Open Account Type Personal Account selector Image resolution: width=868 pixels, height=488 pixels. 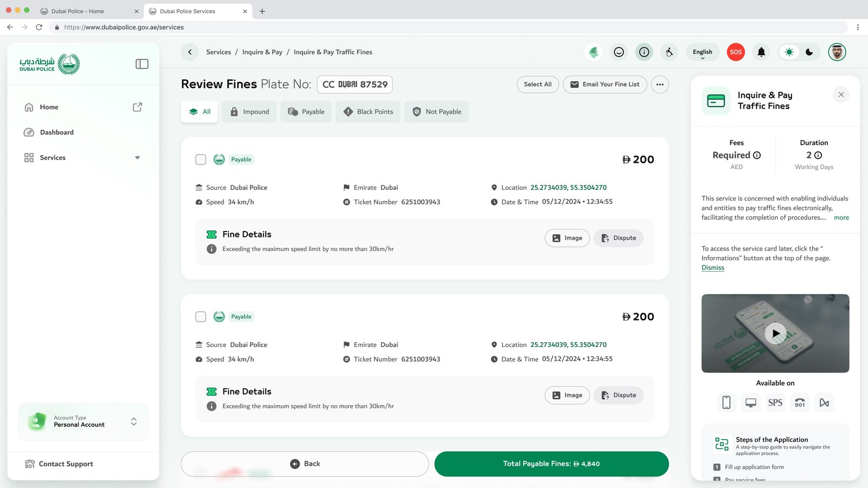click(83, 421)
